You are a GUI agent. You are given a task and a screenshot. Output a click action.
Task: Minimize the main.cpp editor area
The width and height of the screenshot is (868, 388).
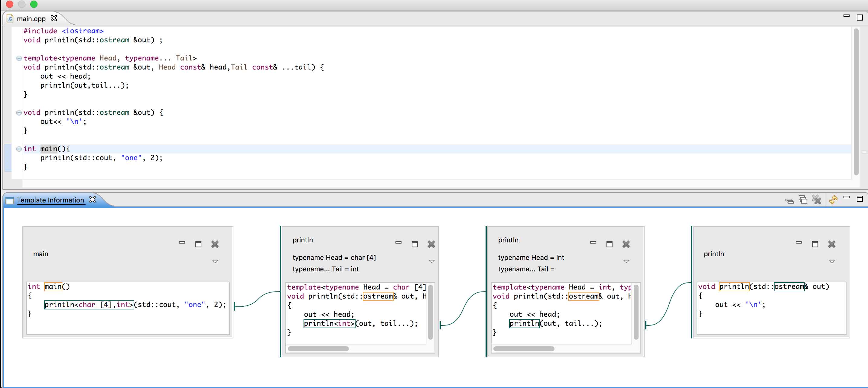click(846, 16)
